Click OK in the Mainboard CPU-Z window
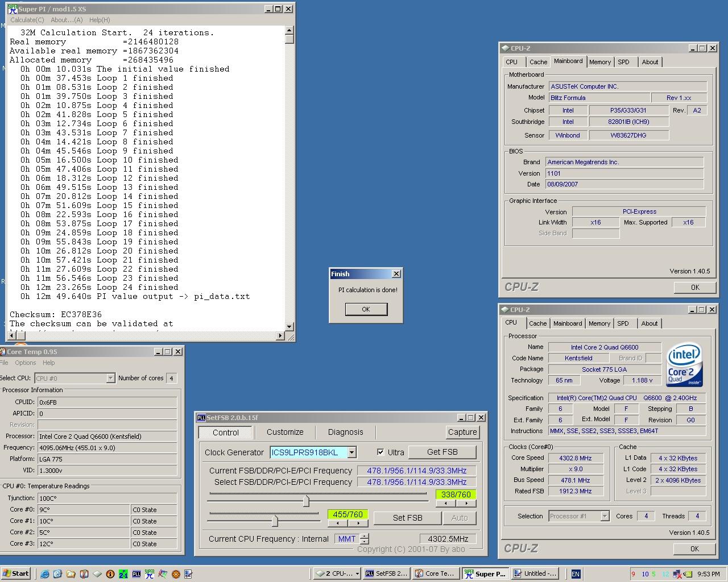The height and width of the screenshot is (582, 728). (694, 287)
